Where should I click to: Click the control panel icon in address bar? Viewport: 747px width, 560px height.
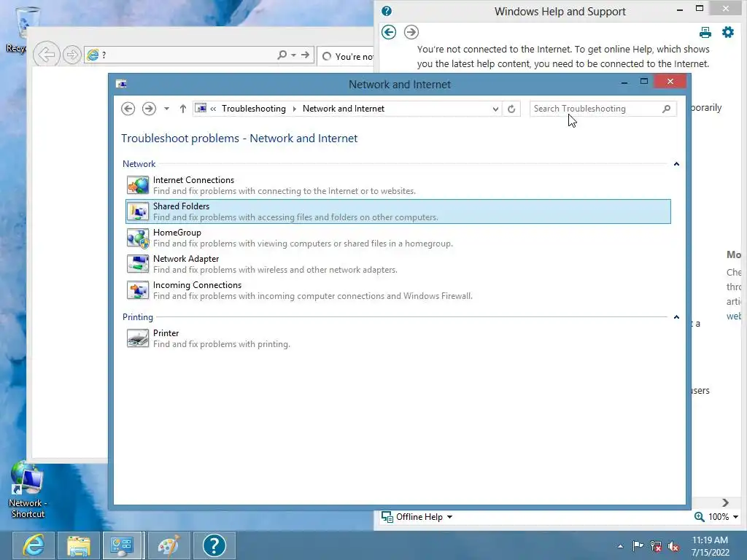[x=201, y=109]
